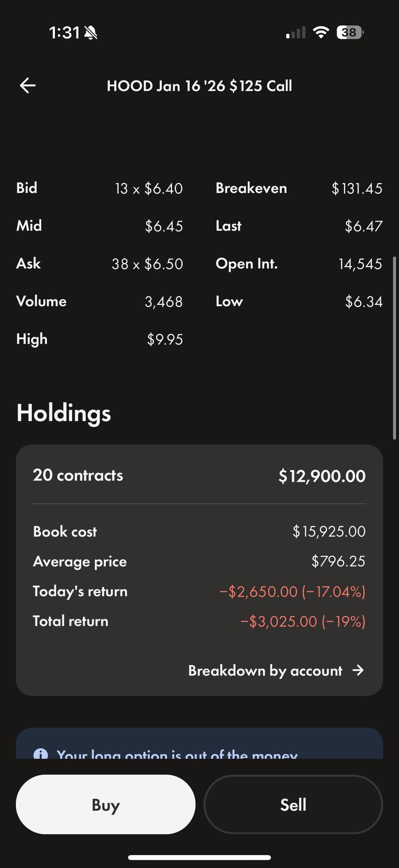Tap the vertical scrollbar on right edge
This screenshot has width=399, height=868.
pos(394,347)
